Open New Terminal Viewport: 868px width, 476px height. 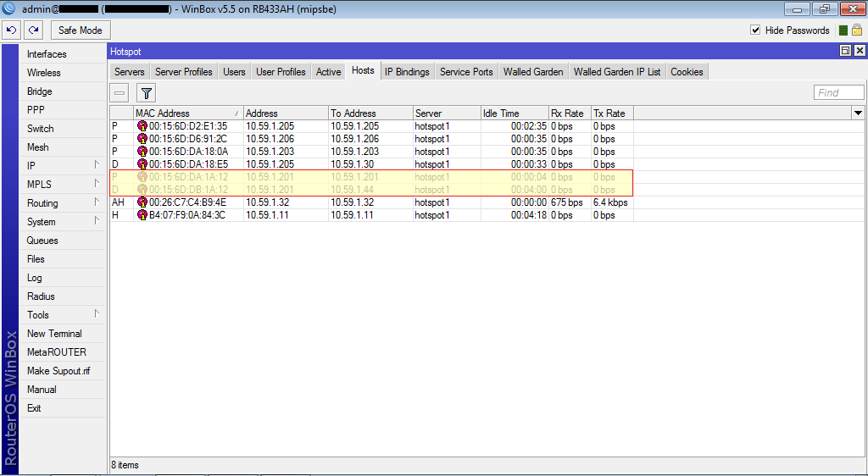coord(63,334)
